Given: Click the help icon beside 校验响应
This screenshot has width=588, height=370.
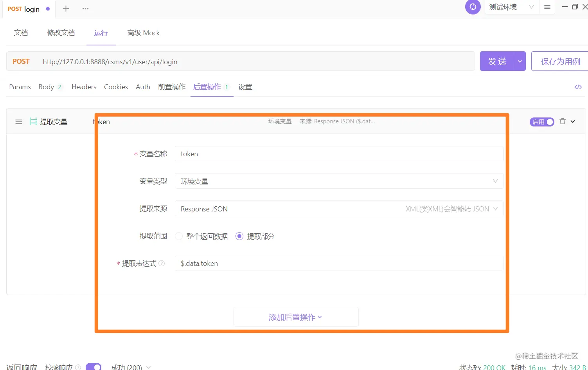Looking at the screenshot, I should [x=78, y=367].
